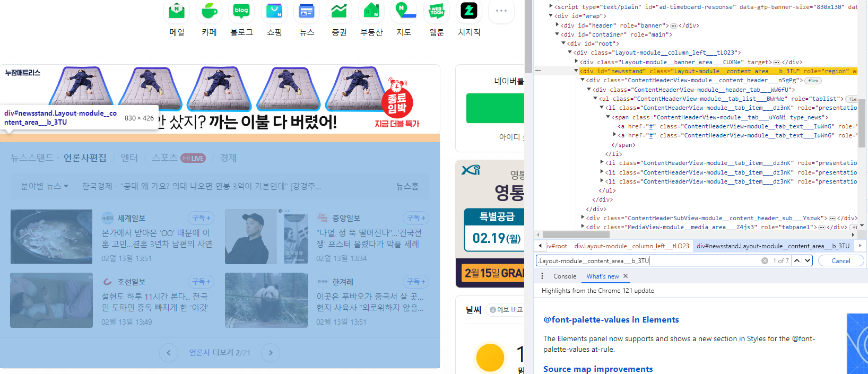868x374 pixels.
Task: Collapse the div id="root" node
Action: [x=563, y=43]
